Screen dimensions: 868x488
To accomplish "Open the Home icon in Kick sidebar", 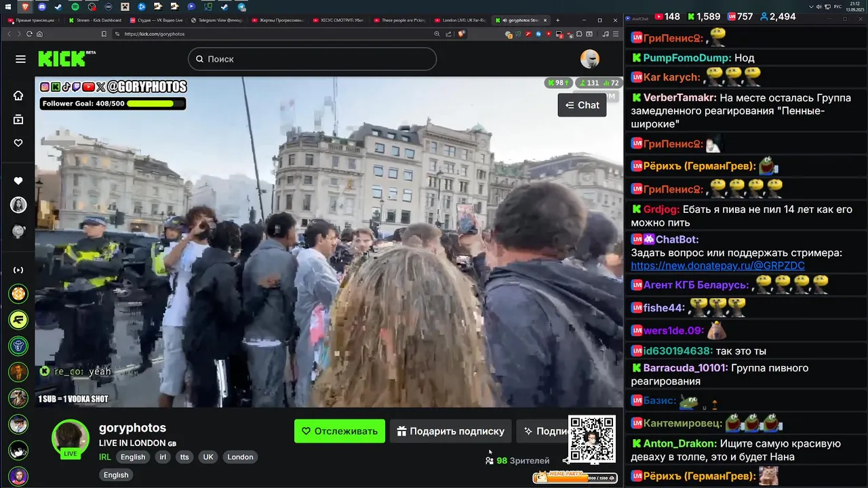I will (x=18, y=95).
